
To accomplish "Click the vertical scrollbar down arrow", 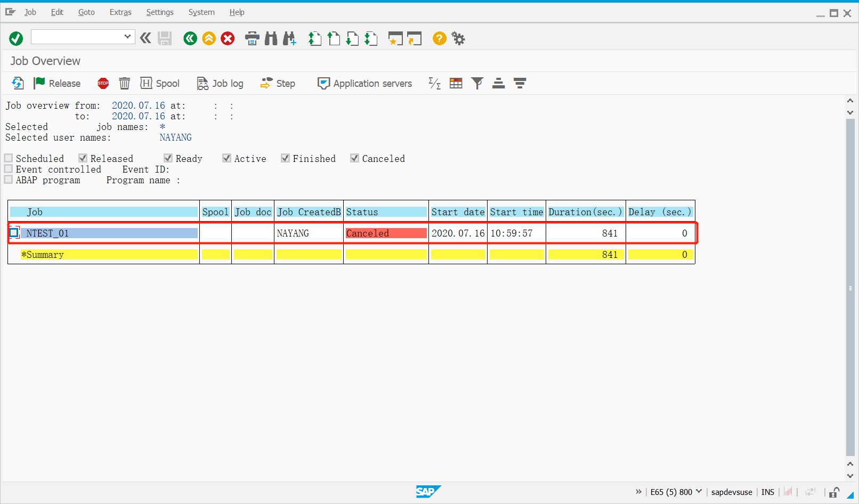I will (x=850, y=476).
